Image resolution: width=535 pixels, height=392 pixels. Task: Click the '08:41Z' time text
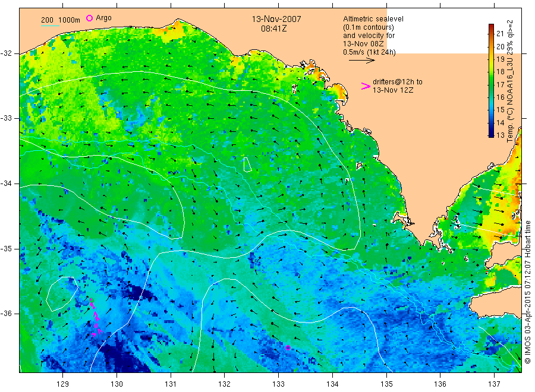(x=273, y=29)
